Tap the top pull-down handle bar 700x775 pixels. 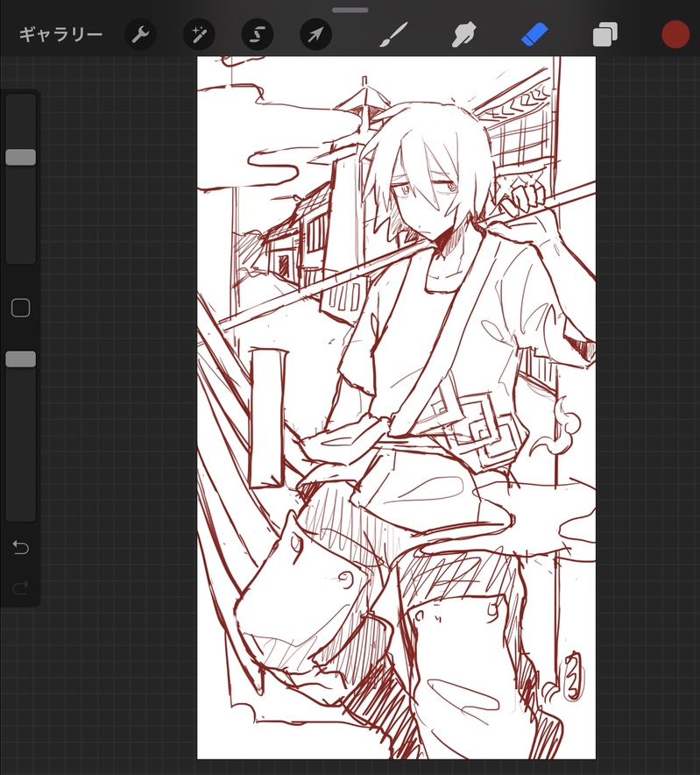pyautogui.click(x=350, y=10)
